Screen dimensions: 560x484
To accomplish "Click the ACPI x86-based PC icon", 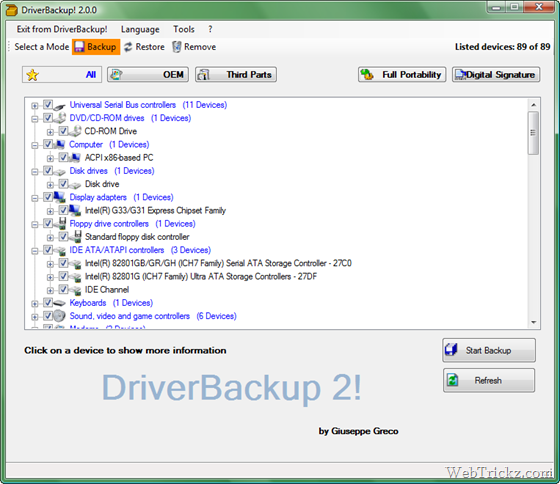I will point(75,158).
